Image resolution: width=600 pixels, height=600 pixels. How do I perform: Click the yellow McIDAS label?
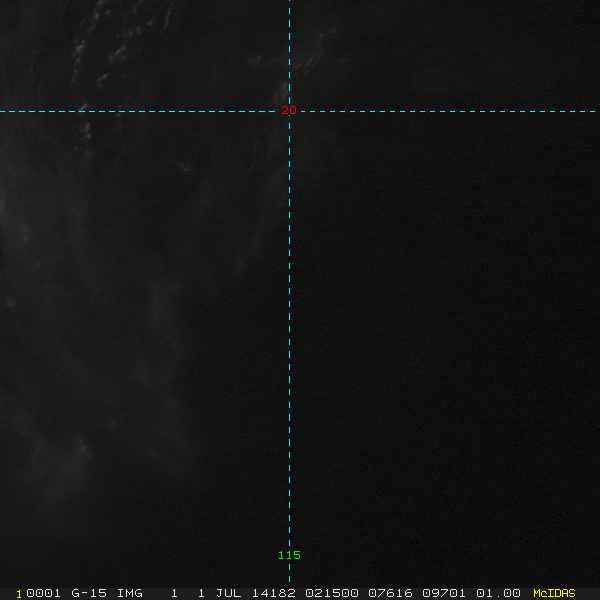(x=554, y=593)
